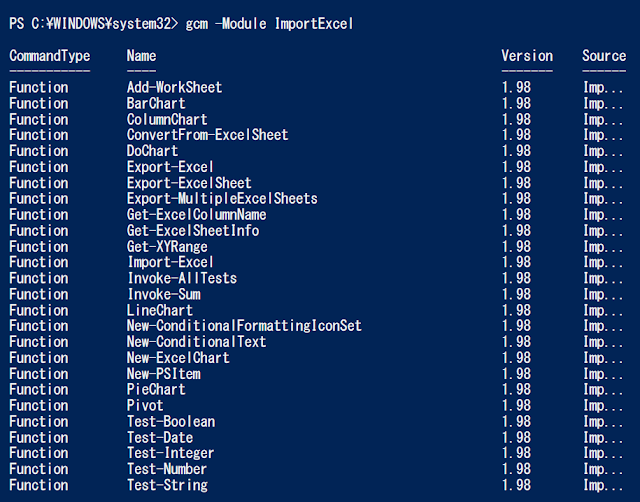
Task: Click the Add-WorkSheet function name
Action: (174, 87)
